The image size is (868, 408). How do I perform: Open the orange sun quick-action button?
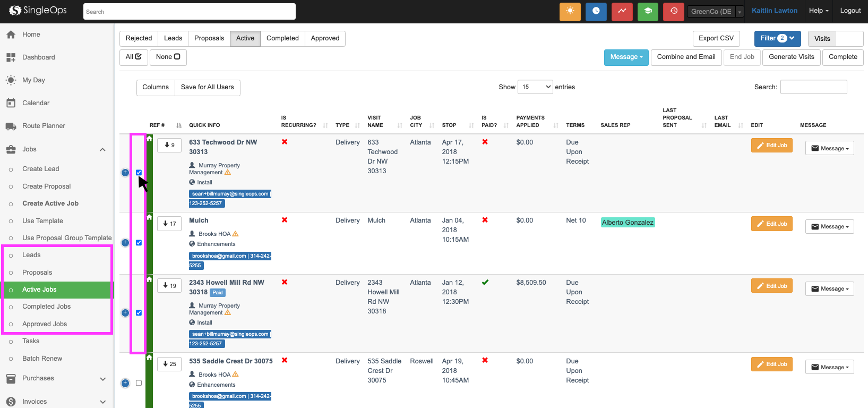[x=570, y=11]
